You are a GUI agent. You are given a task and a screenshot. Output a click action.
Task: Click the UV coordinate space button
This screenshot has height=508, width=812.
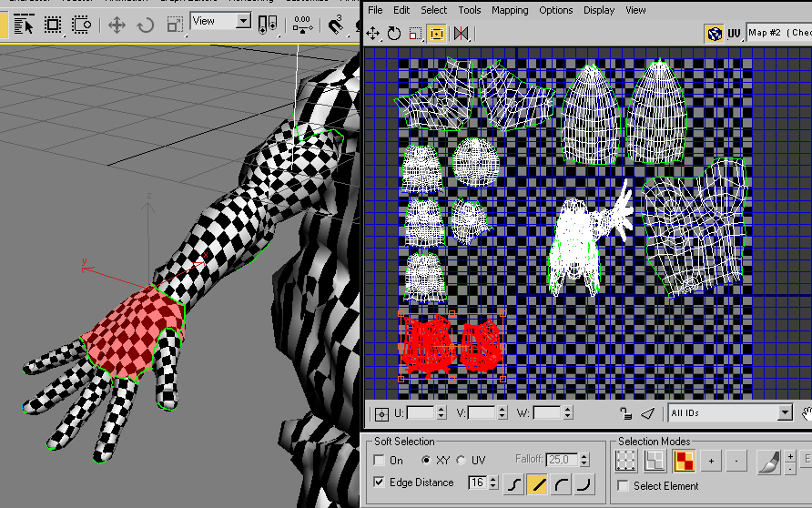(x=734, y=34)
